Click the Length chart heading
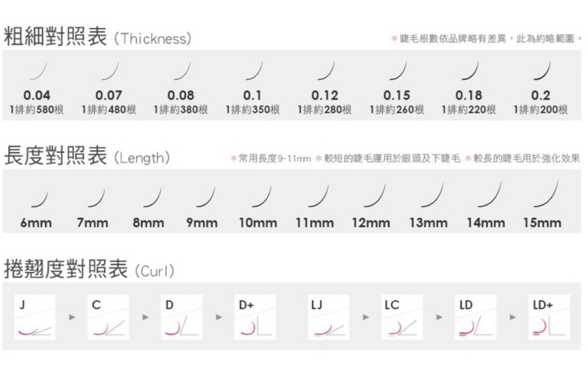The width and height of the screenshot is (588, 379). tap(87, 158)
